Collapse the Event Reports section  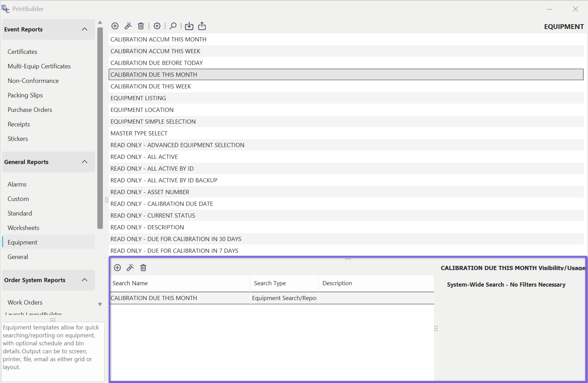[85, 29]
